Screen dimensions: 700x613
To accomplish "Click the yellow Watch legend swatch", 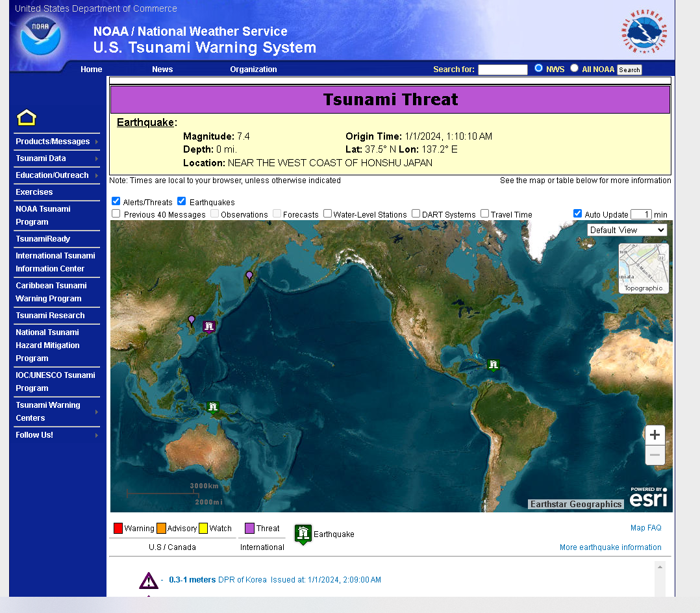I will click(203, 528).
